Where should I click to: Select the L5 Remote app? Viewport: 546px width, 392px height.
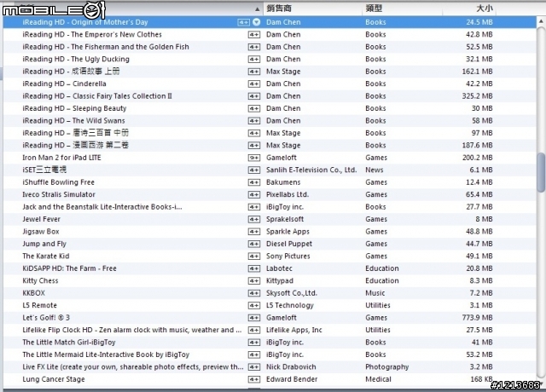click(x=270, y=305)
